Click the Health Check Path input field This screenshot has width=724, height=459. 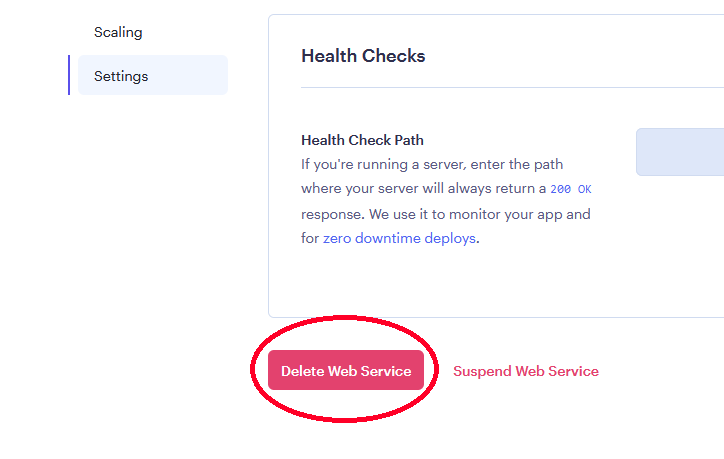[x=681, y=152]
